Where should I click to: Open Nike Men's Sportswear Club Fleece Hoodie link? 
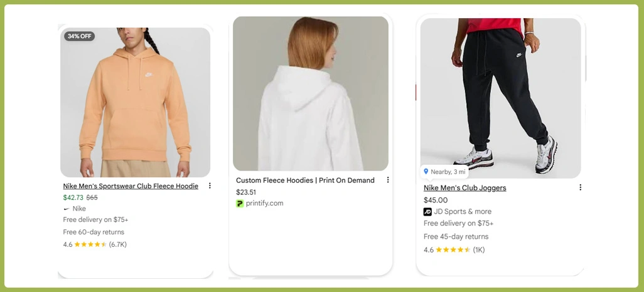pyautogui.click(x=131, y=186)
